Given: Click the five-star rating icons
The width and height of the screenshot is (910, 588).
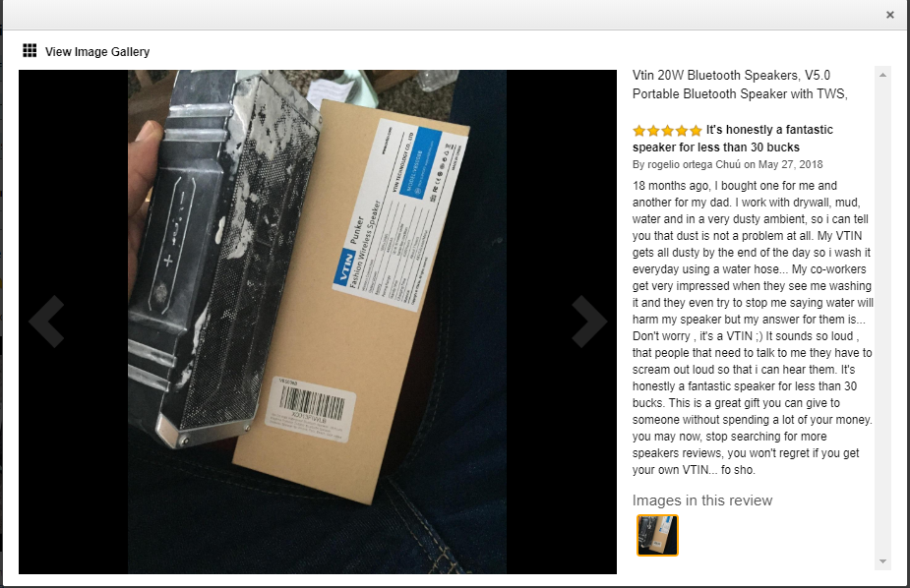Looking at the screenshot, I should [667, 131].
